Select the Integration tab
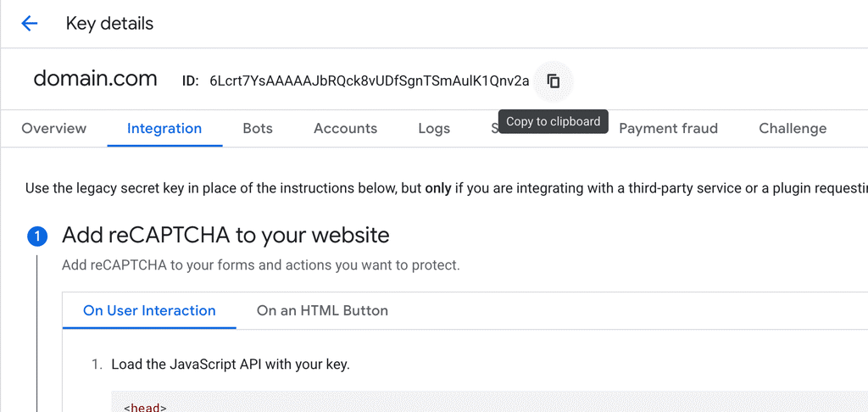This screenshot has width=868, height=412. point(164,129)
